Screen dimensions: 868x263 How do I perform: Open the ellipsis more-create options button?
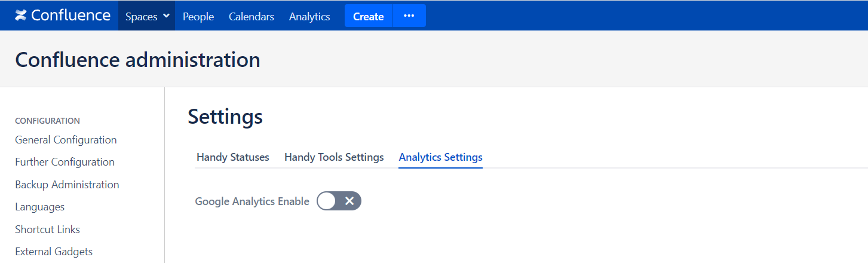(409, 16)
